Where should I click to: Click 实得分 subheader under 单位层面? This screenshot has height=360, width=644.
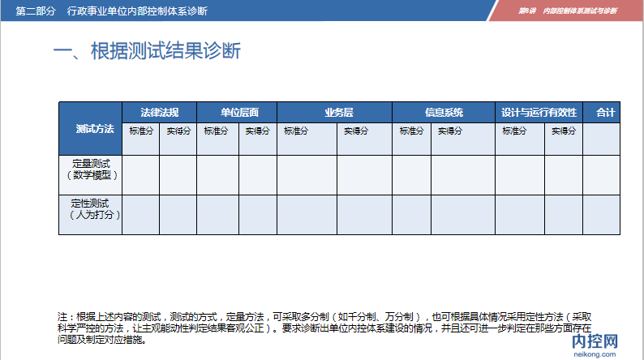tap(257, 131)
